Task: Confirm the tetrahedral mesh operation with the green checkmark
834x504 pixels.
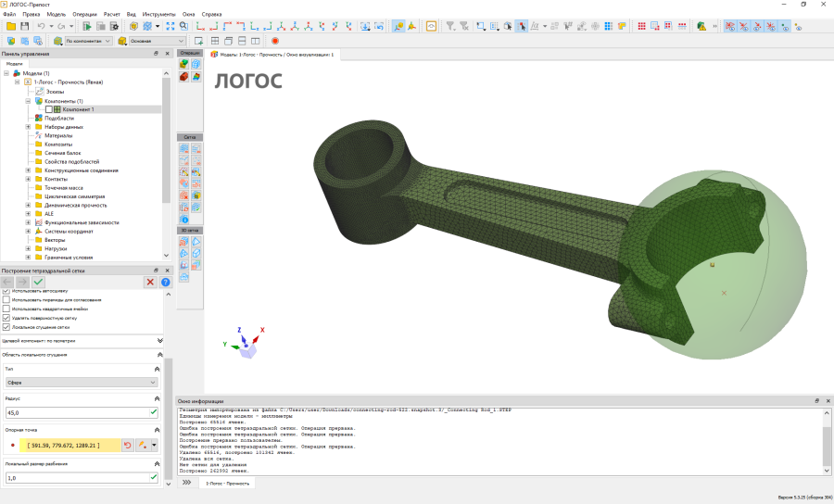Action: click(x=38, y=283)
